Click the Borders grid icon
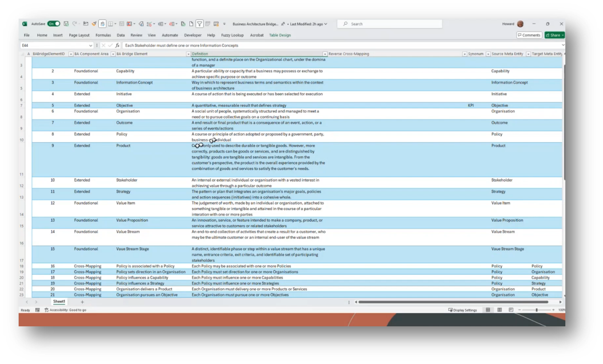The height and width of the screenshot is (364, 603). [x=111, y=24]
